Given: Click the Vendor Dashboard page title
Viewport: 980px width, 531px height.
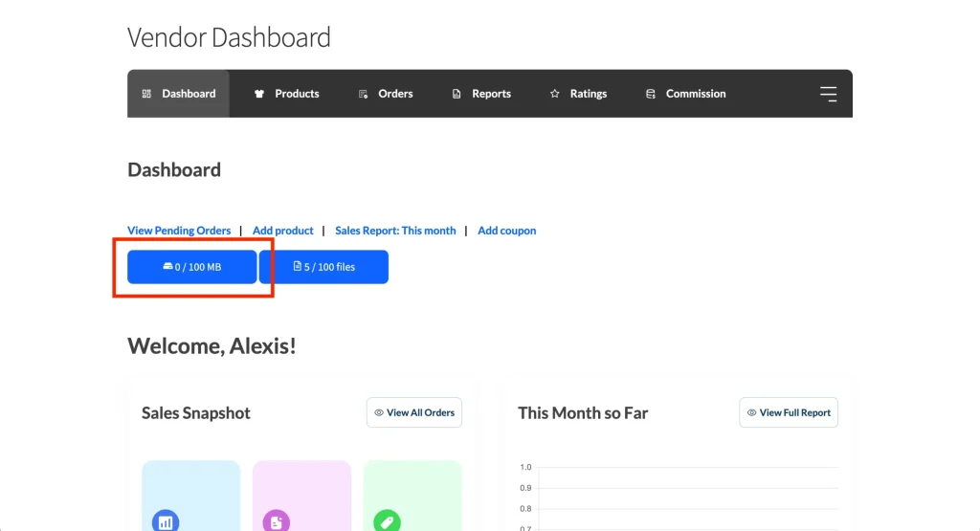Looking at the screenshot, I should point(229,37).
